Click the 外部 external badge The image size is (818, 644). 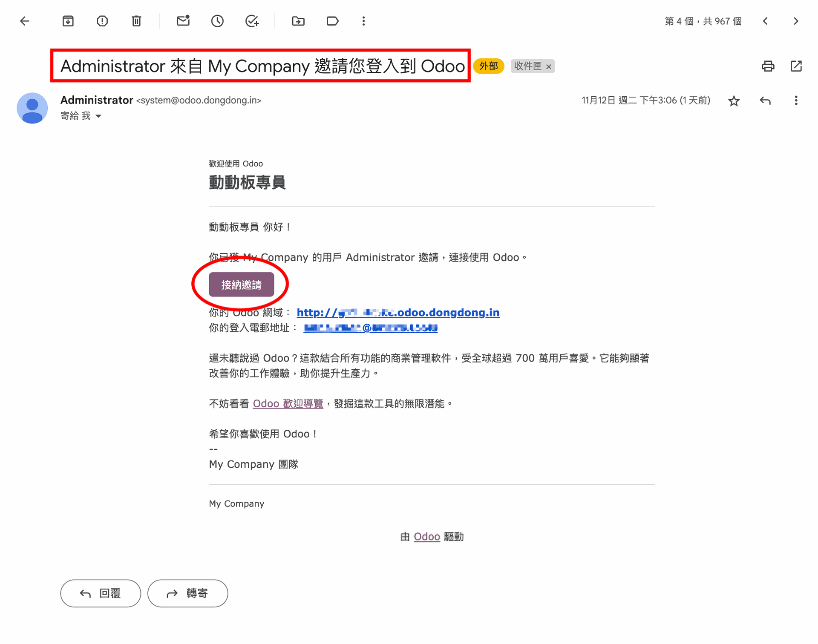pyautogui.click(x=489, y=66)
